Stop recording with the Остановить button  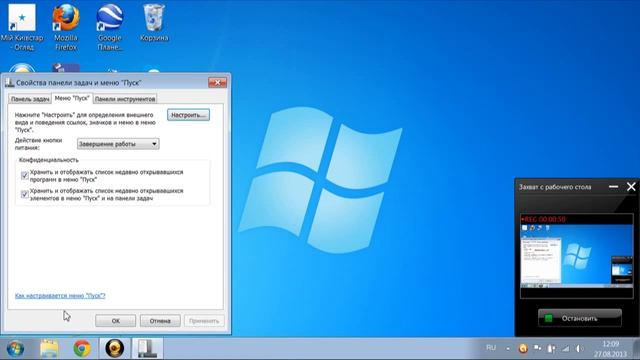(580, 318)
